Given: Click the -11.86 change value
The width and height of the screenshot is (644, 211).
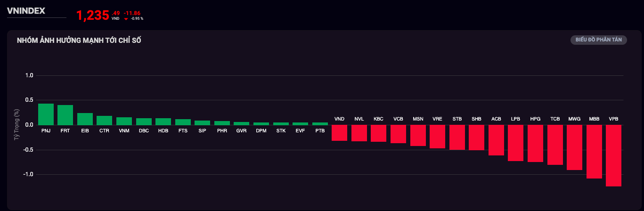Looking at the screenshot, I should (132, 13).
